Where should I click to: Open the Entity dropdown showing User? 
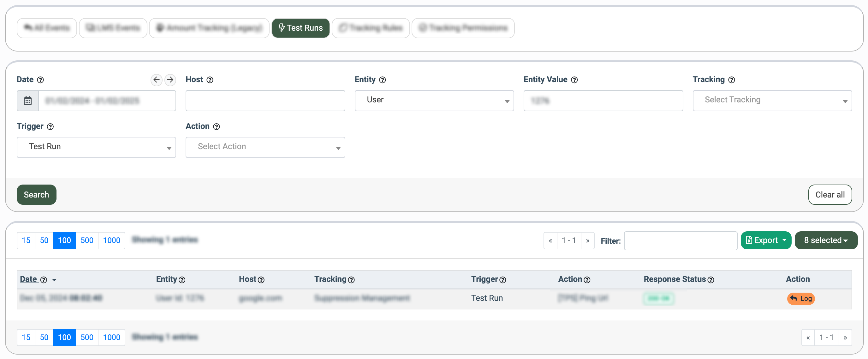434,100
